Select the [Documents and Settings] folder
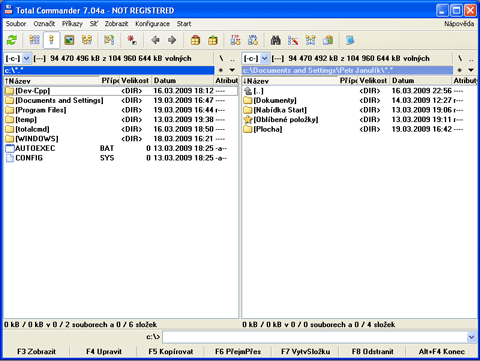 tap(121, 101)
